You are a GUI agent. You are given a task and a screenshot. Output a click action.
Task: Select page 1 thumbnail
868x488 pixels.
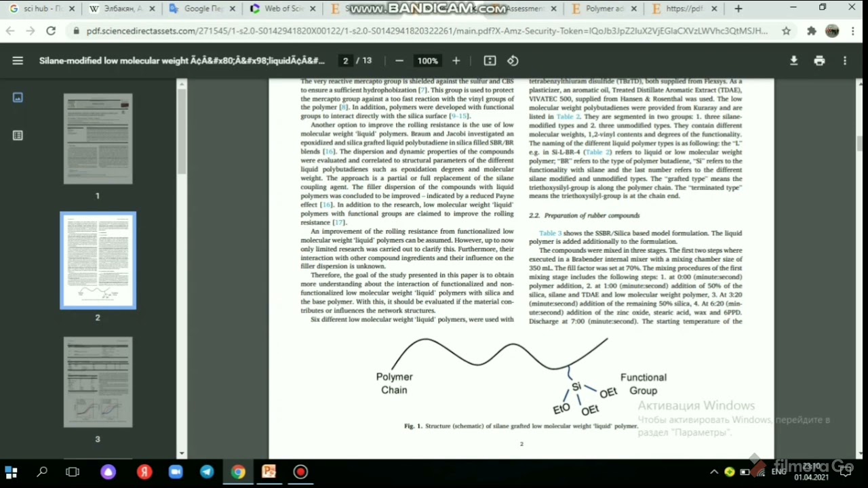98,139
